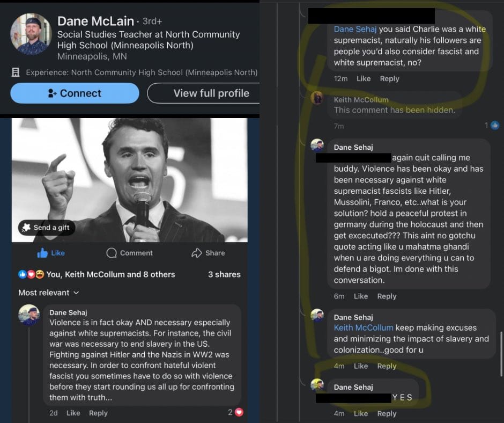Viewport: 504px width, 423px height.
Task: Click the Share arrow icon
Action: 197,253
